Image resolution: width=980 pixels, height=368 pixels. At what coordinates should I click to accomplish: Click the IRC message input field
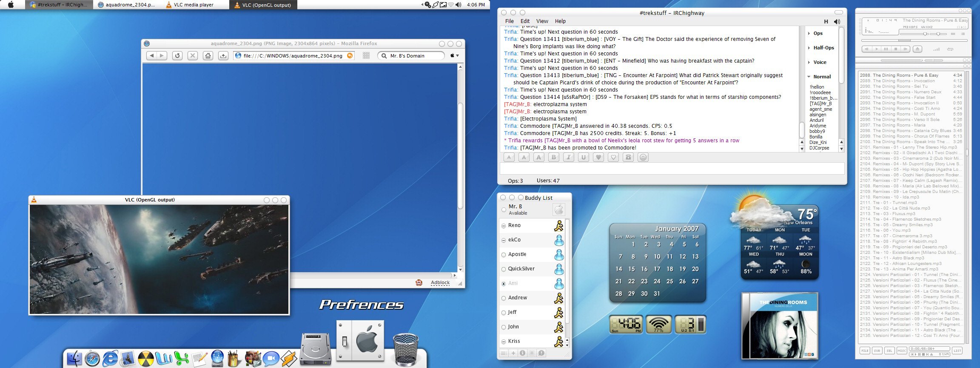click(x=672, y=169)
